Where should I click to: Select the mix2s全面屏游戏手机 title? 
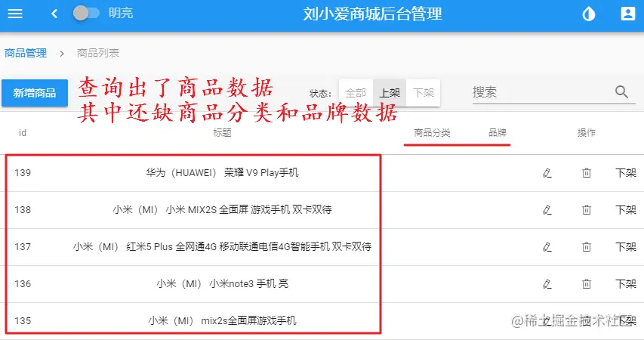tap(222, 320)
